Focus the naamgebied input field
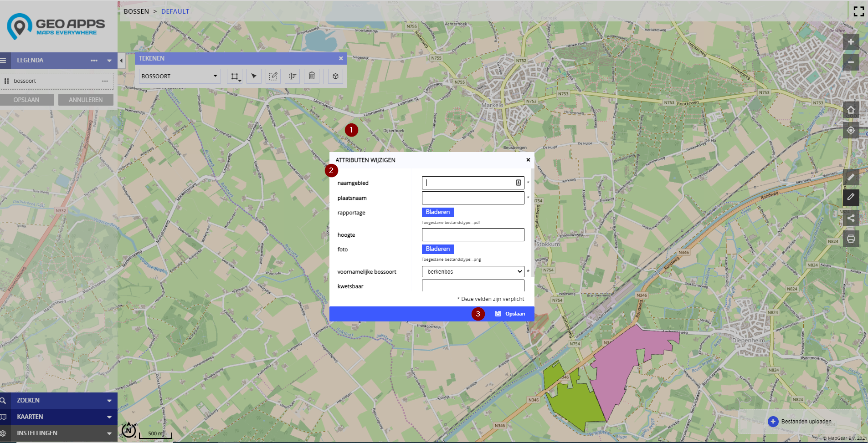The height and width of the screenshot is (443, 868). [x=473, y=183]
